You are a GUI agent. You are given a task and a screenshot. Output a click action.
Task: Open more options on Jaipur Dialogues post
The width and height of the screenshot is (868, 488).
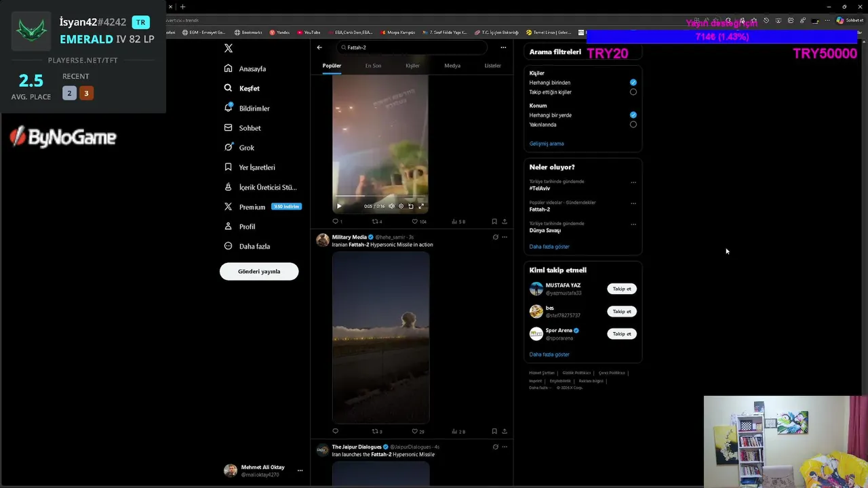[505, 447]
